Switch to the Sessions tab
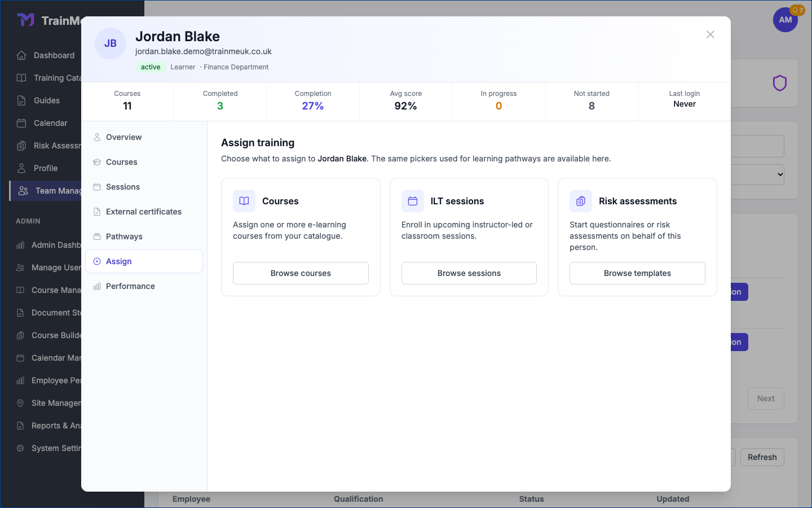Viewport: 812px width, 508px height. [144, 187]
